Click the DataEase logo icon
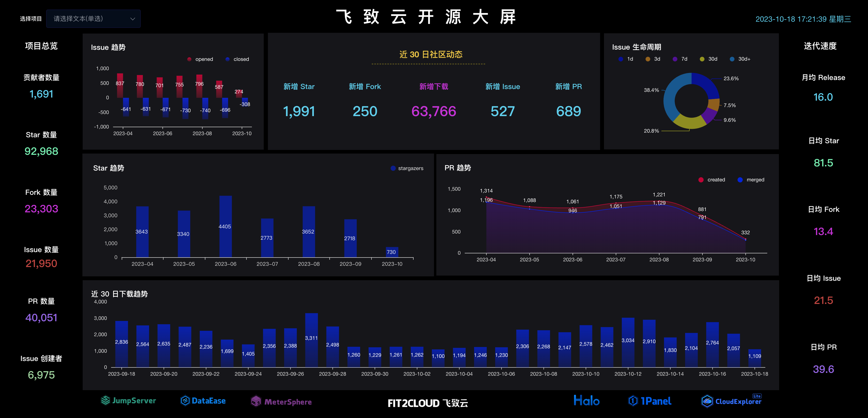The image size is (868, 418). point(185,401)
